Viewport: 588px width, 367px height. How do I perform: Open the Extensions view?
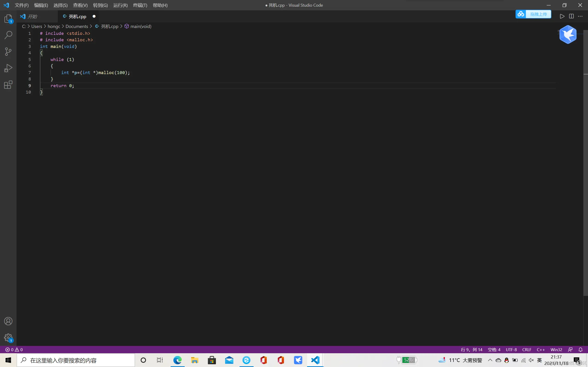click(x=8, y=85)
